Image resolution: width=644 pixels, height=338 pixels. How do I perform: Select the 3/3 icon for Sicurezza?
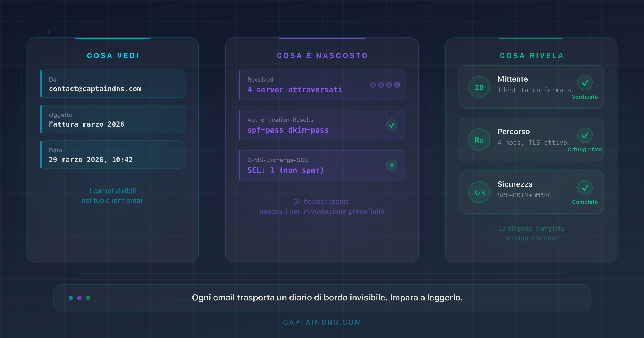click(x=479, y=192)
